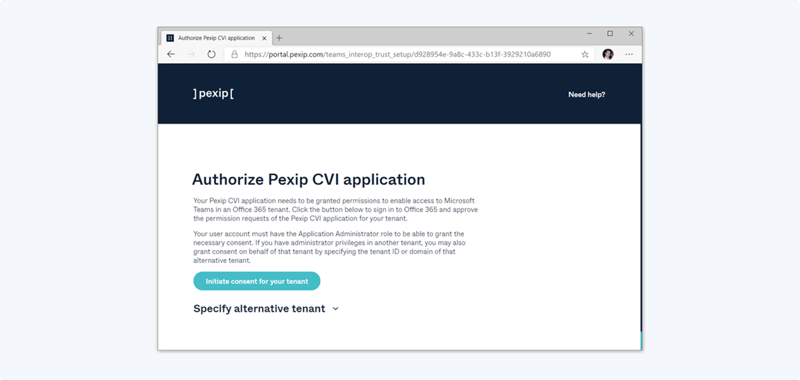
Task: Open the user profile avatar
Action: (608, 54)
